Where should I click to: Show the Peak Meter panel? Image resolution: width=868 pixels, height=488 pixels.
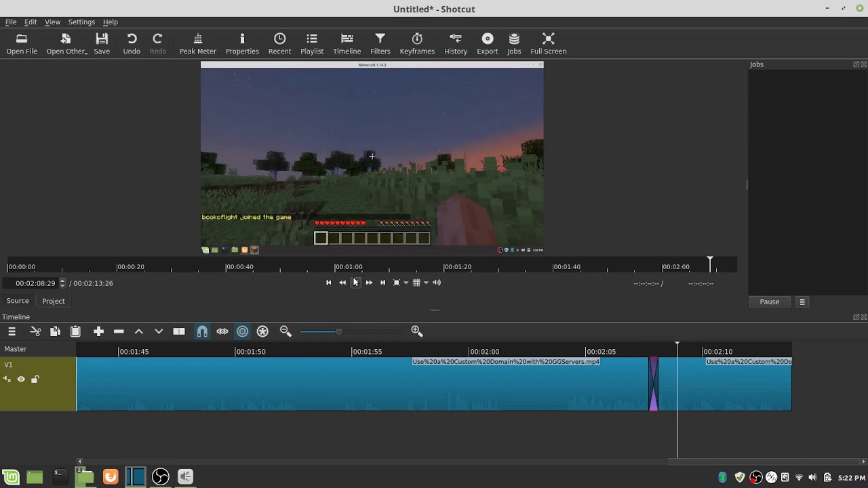tap(198, 43)
